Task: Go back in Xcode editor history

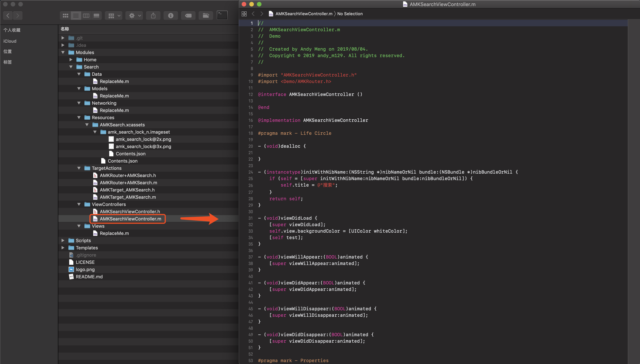Action: point(253,14)
